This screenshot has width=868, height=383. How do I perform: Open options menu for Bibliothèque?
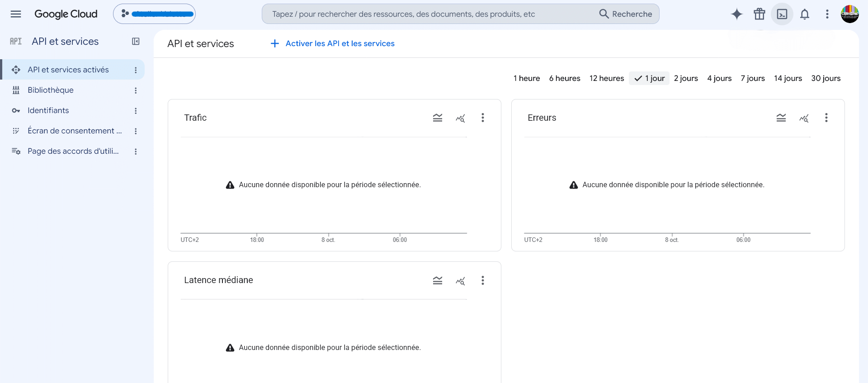(136, 90)
